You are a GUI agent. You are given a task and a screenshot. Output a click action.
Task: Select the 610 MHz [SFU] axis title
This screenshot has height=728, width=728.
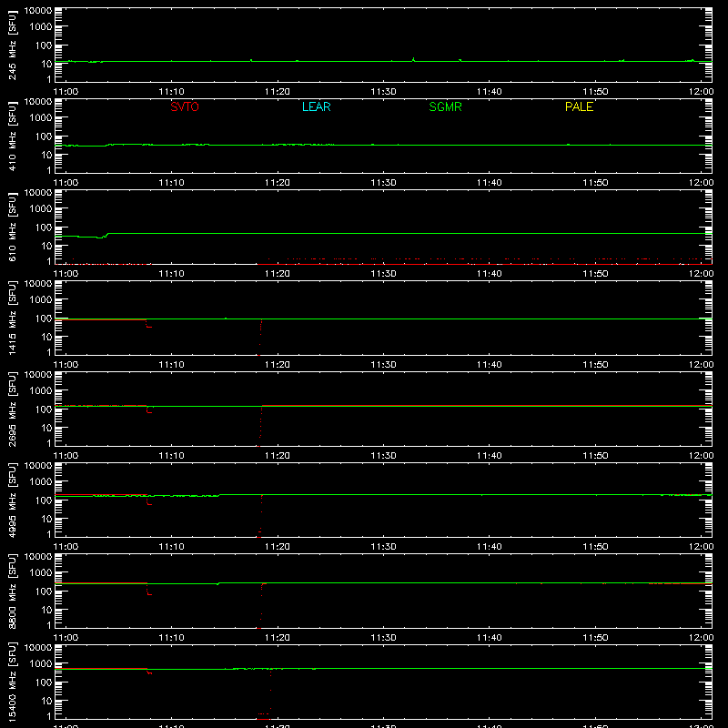pyautogui.click(x=12, y=227)
